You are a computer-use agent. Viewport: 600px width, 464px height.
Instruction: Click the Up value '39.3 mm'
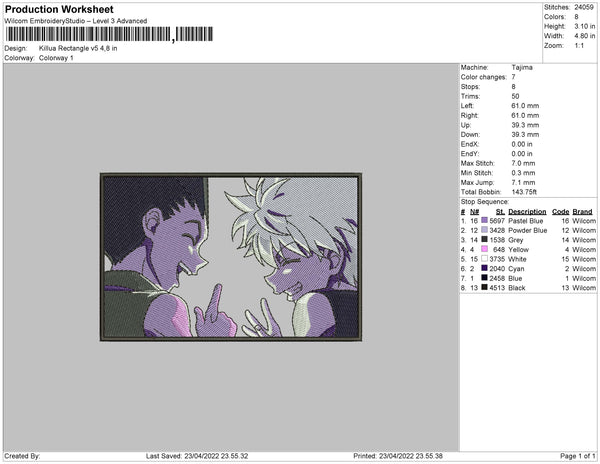tap(525, 125)
